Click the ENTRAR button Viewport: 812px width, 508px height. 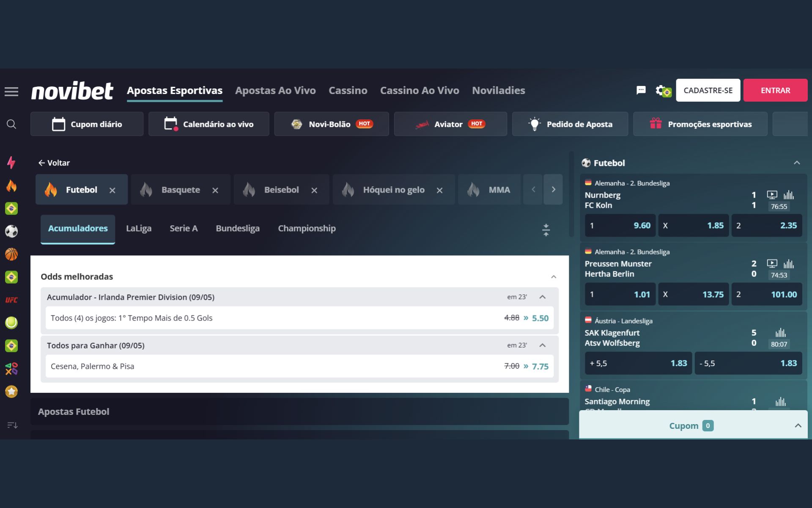pyautogui.click(x=775, y=90)
